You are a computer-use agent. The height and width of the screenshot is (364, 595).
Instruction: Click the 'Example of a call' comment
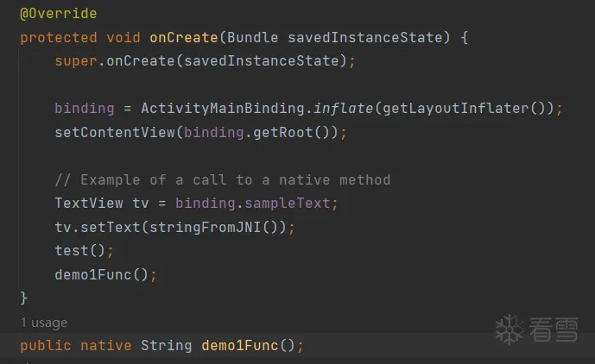pos(223,179)
